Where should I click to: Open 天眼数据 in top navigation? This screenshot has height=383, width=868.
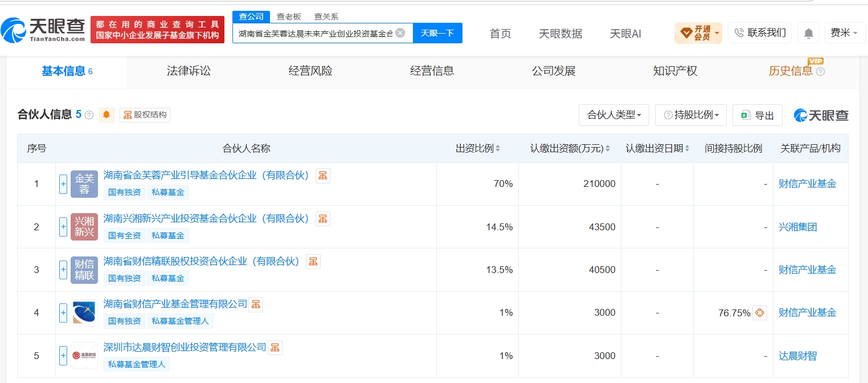(x=560, y=34)
